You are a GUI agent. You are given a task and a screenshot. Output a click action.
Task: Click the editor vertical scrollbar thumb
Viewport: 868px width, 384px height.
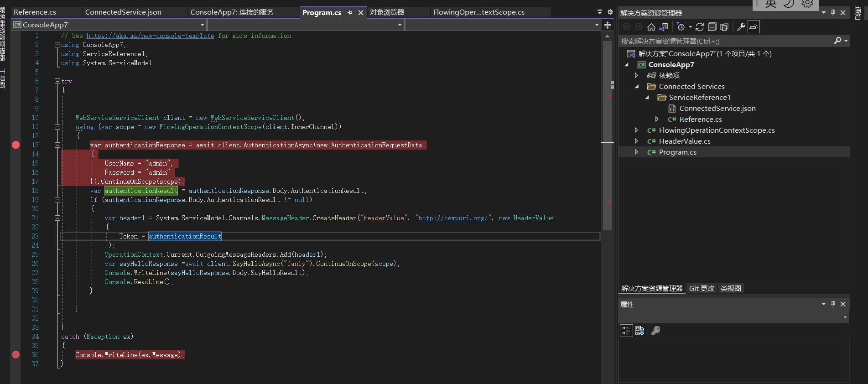tap(607, 135)
